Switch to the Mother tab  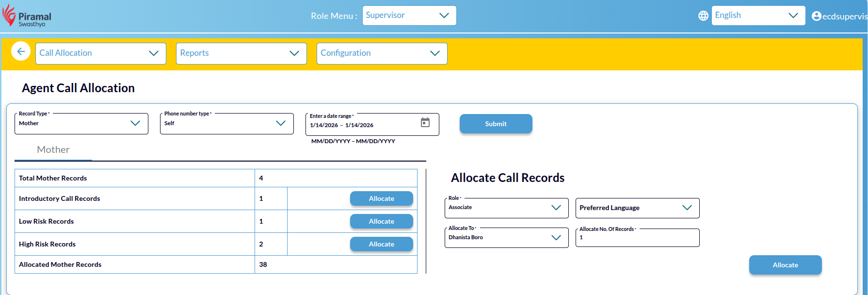pyautogui.click(x=53, y=150)
